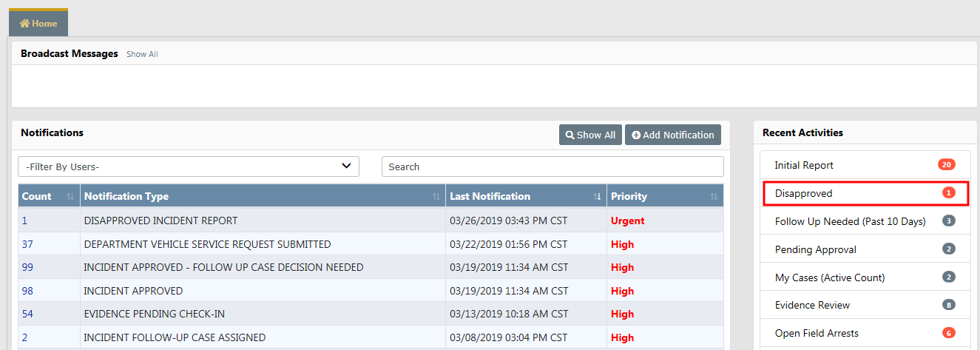The image size is (980, 350).
Task: Click the Evidence Review count badge
Action: coord(948,305)
